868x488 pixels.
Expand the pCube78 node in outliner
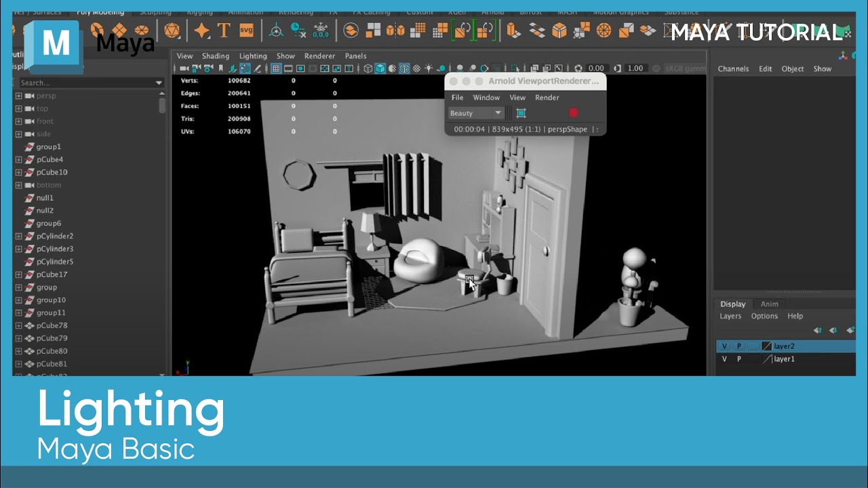[x=18, y=325]
